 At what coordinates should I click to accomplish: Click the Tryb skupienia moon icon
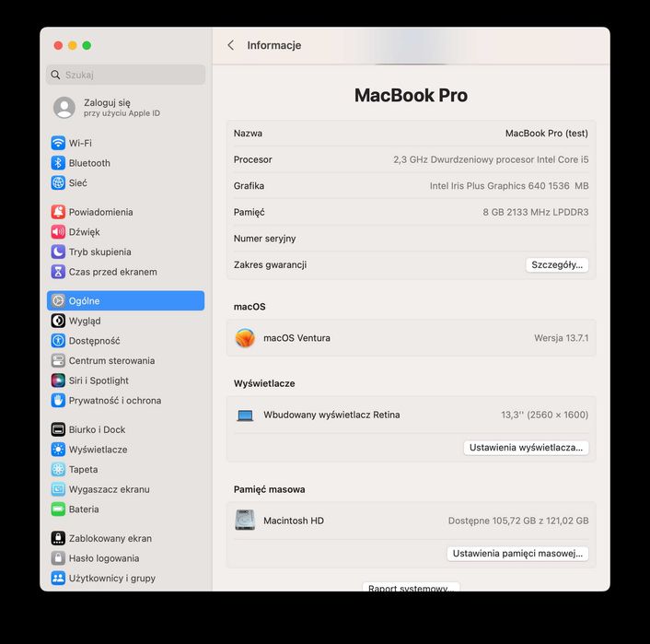pyautogui.click(x=58, y=252)
